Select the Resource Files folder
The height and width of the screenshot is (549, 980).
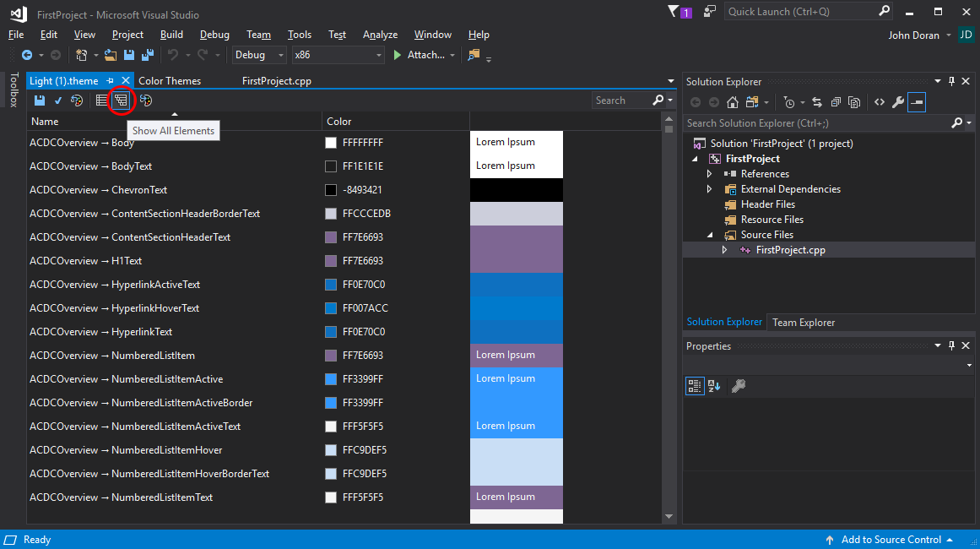[772, 220]
